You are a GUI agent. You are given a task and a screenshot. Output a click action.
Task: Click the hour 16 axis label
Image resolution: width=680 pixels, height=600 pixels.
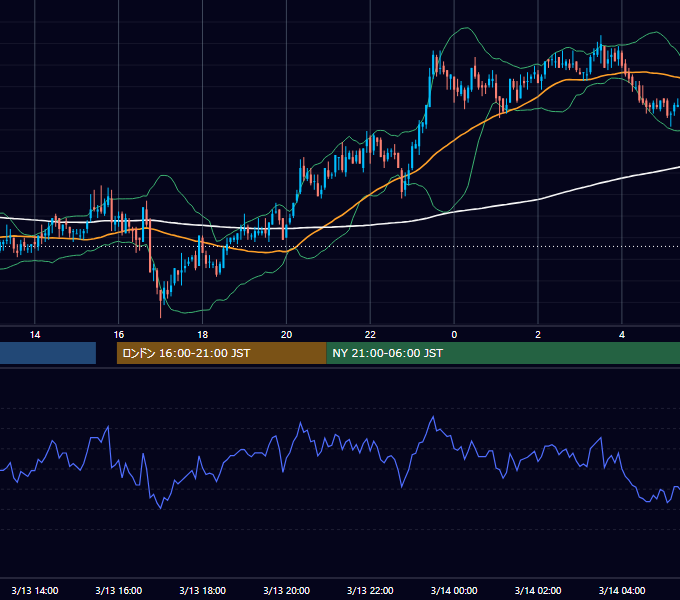point(118,335)
